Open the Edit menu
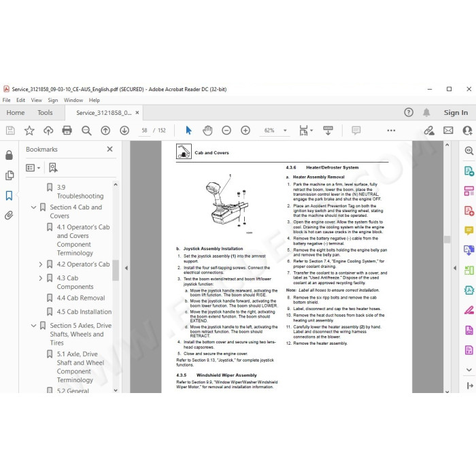This screenshot has height=476, width=476. tap(20, 100)
